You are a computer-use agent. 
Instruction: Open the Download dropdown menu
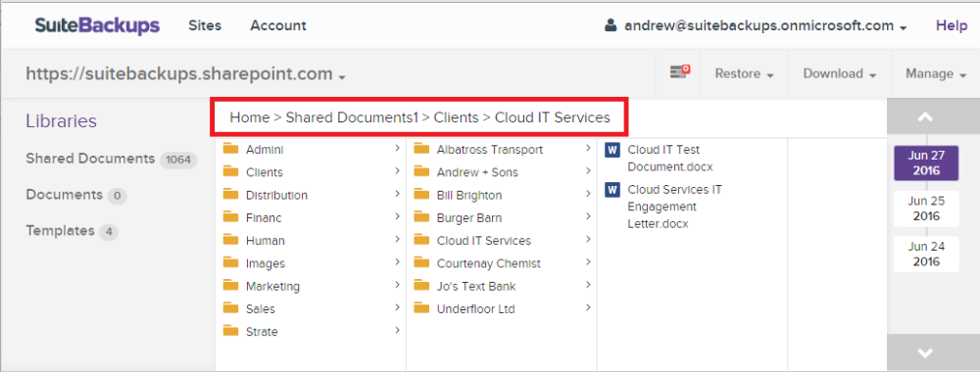tap(840, 73)
